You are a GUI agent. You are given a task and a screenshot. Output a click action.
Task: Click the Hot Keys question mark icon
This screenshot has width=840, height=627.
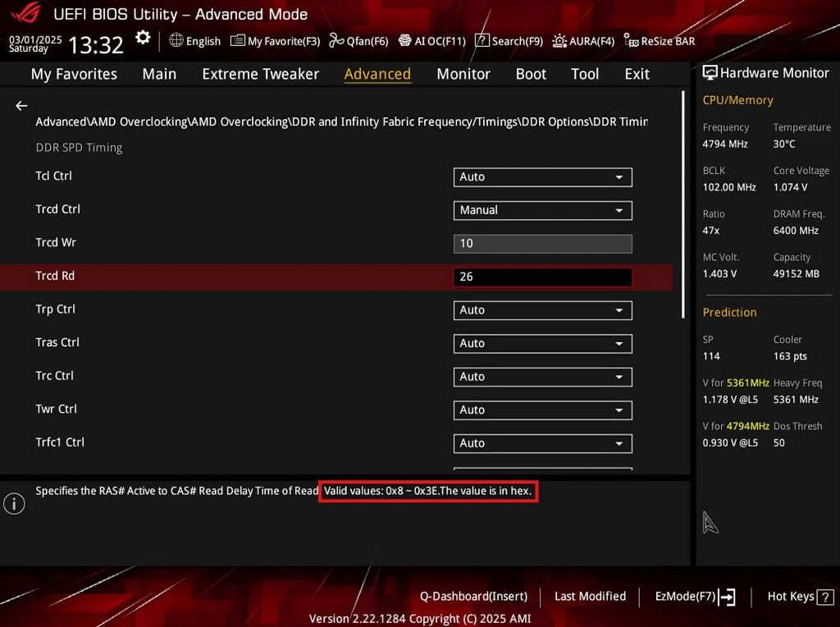[x=825, y=597]
